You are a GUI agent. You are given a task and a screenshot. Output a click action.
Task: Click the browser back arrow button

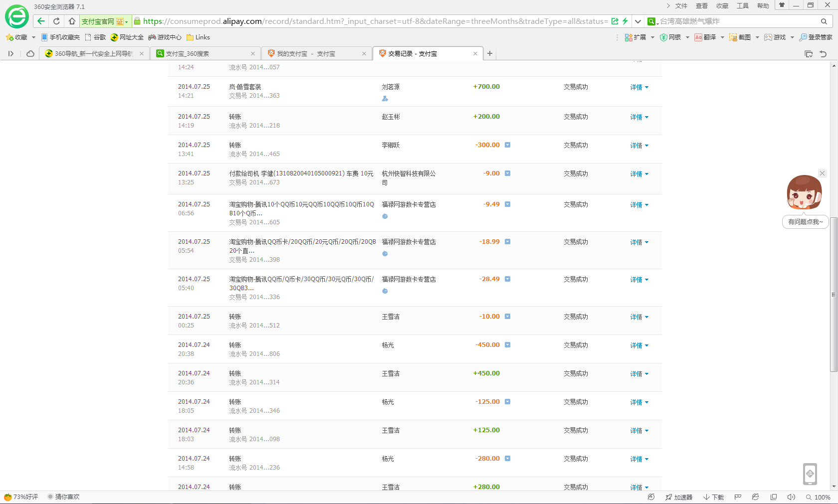pyautogui.click(x=41, y=21)
